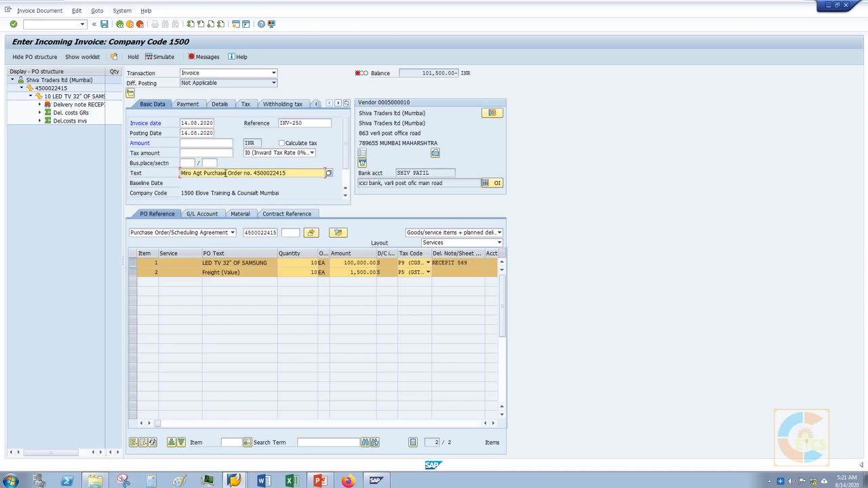The height and width of the screenshot is (488, 868).
Task: Click the vendor data display icon
Action: click(492, 113)
